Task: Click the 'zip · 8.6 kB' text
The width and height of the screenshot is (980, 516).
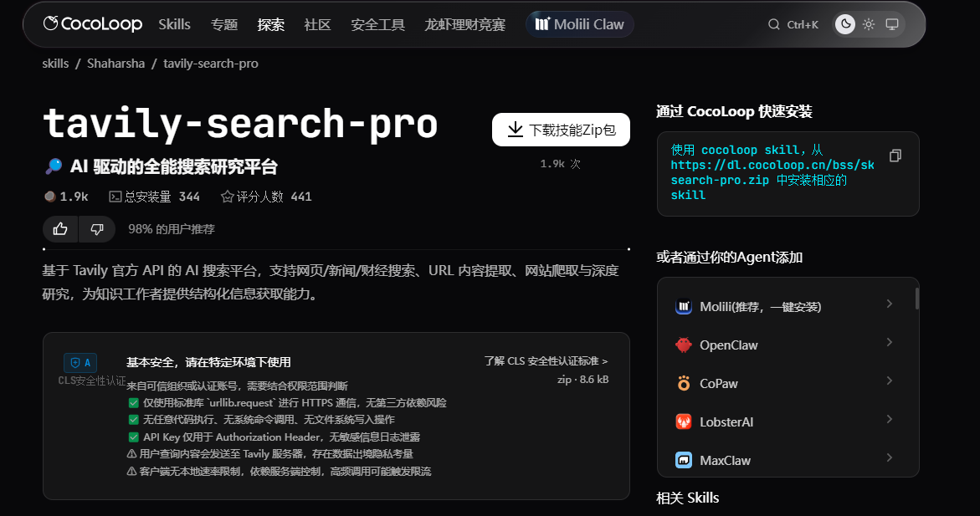Action: (x=582, y=379)
